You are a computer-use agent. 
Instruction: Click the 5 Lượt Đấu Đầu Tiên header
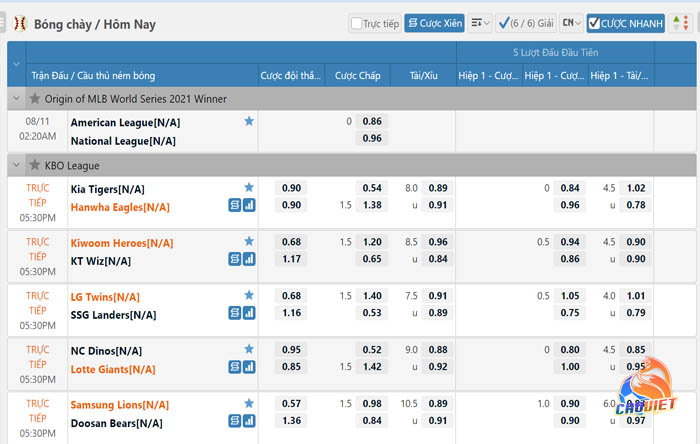point(555,53)
